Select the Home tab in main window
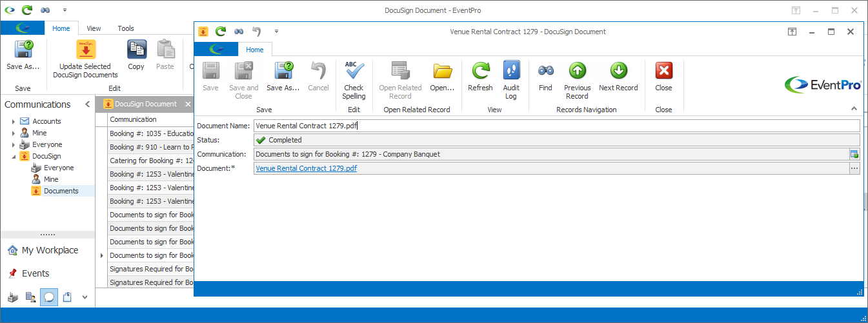This screenshot has width=868, height=323. (x=61, y=28)
